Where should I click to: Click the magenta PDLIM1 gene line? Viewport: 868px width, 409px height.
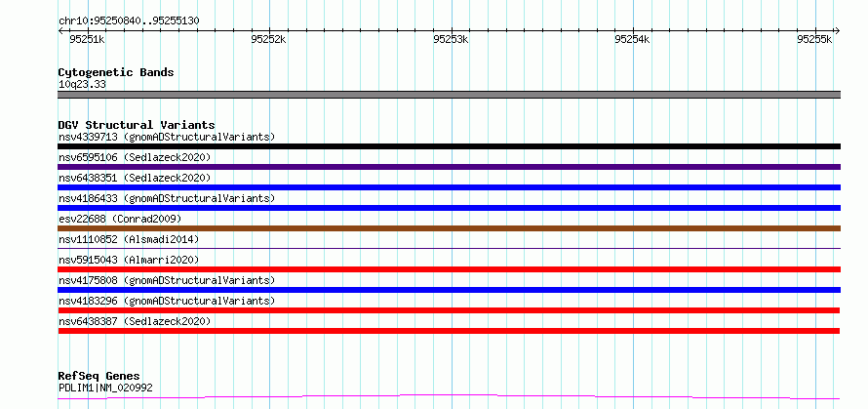(x=449, y=396)
